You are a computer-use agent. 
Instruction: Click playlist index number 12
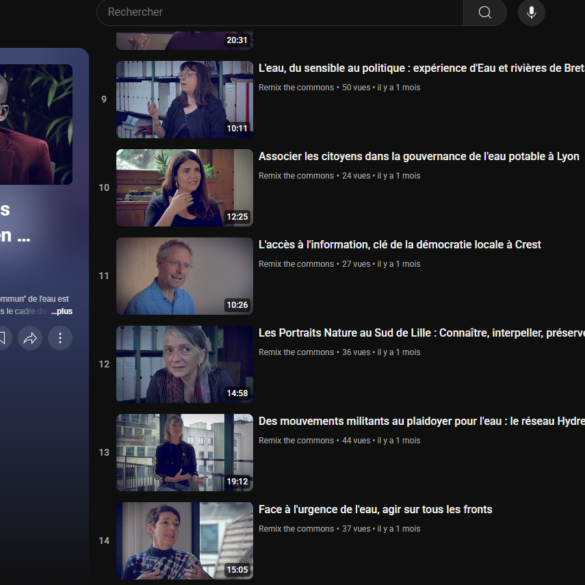[x=104, y=364]
